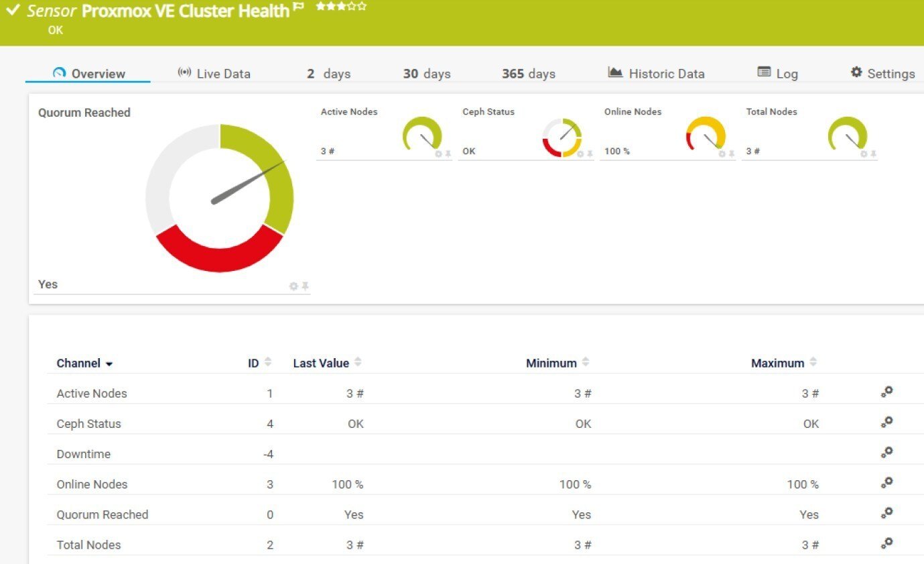Open settings gear on Quorum Reached gauge

pyautogui.click(x=293, y=286)
